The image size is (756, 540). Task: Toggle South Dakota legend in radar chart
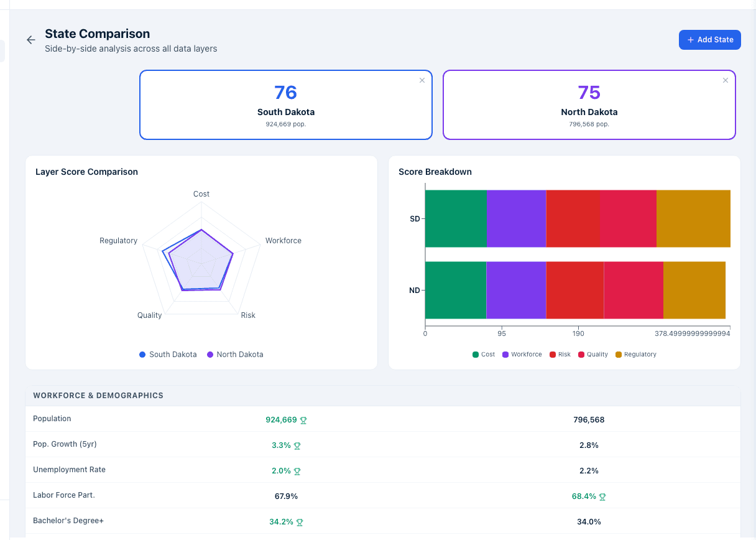tap(168, 355)
